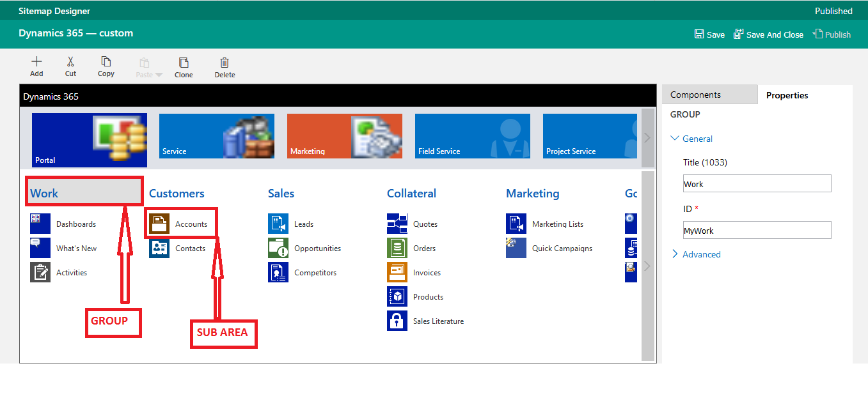
Task: Click the Quotes subarea icon
Action: pyautogui.click(x=397, y=224)
